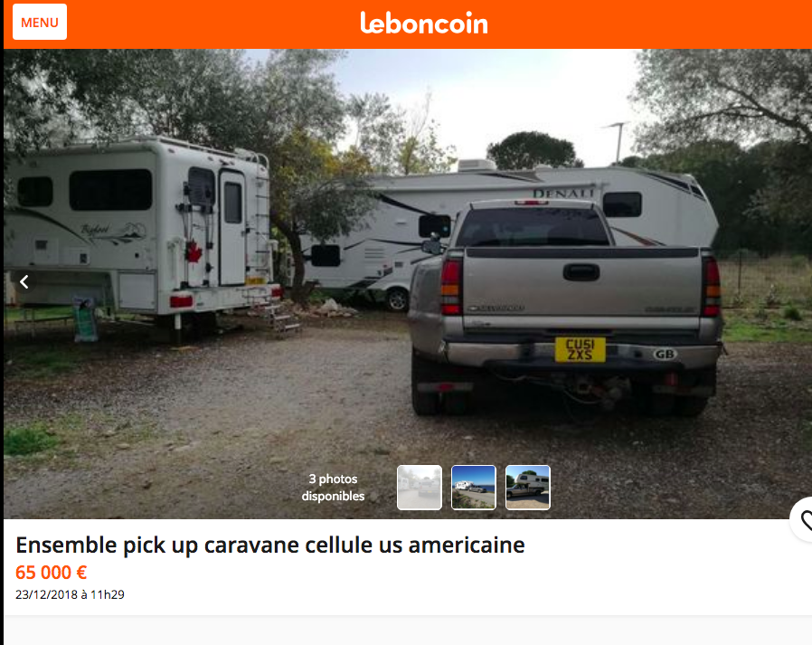Image resolution: width=812 pixels, height=645 pixels.
Task: Click the pickup truck's rear window
Action: (x=533, y=227)
